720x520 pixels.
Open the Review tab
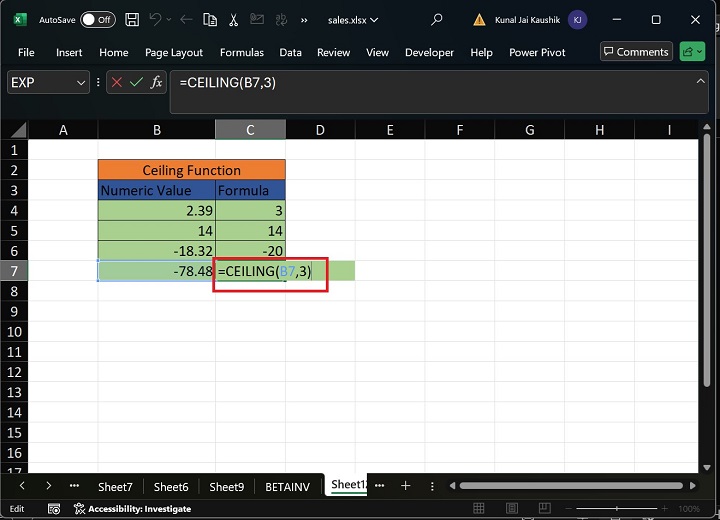[x=333, y=52]
